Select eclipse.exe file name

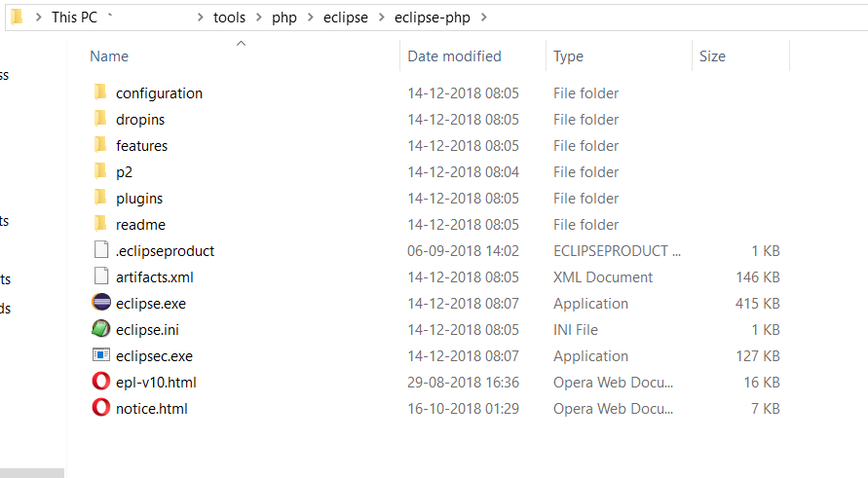(x=151, y=304)
